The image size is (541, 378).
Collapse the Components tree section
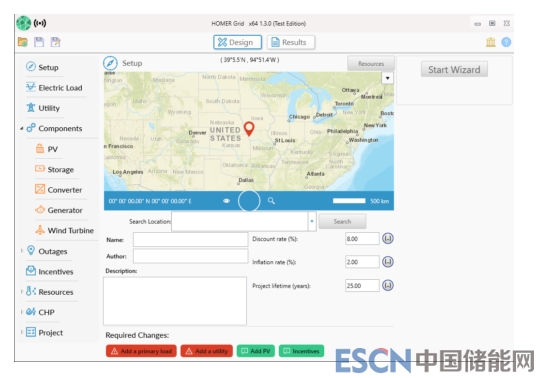[x=21, y=128]
